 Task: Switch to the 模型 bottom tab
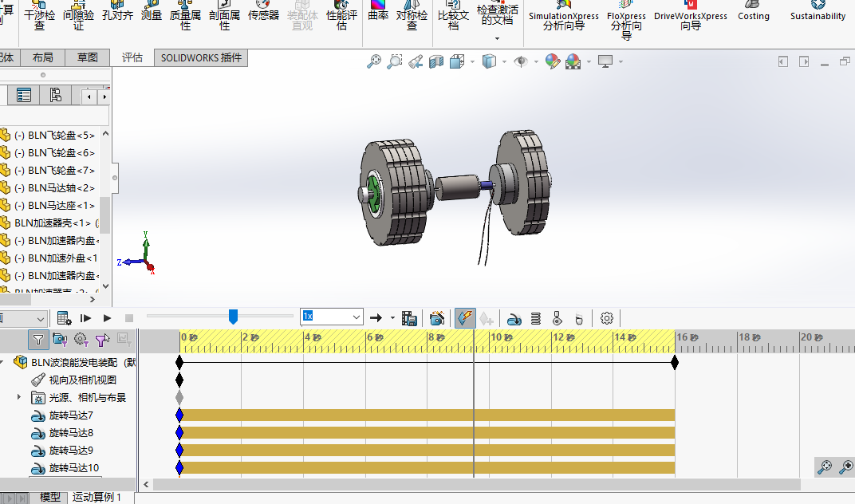(49, 497)
